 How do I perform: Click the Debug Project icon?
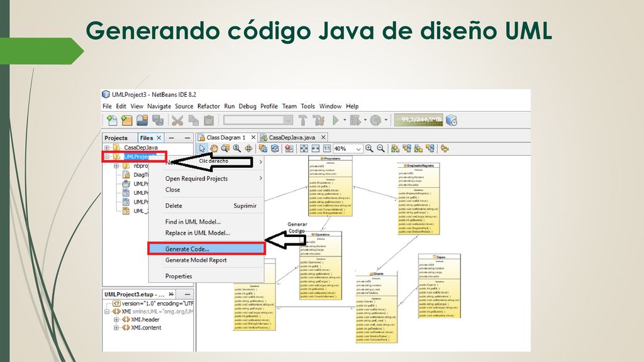click(x=355, y=120)
